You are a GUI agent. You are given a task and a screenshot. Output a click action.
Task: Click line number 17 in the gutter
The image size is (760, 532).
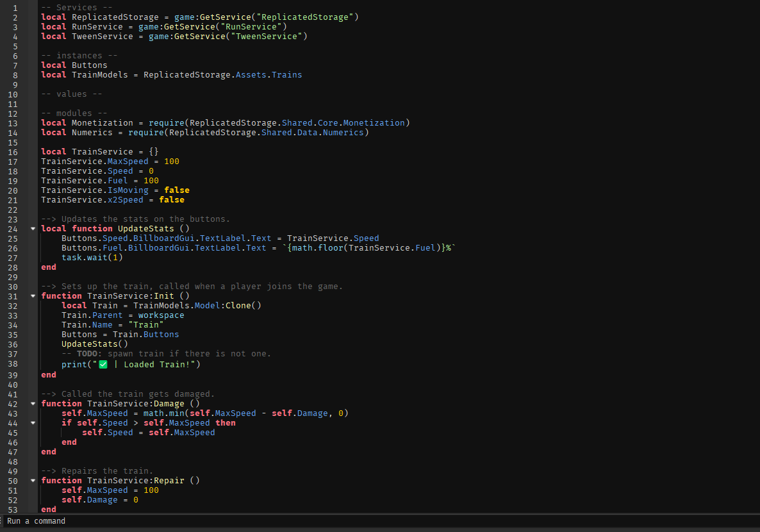click(x=13, y=162)
